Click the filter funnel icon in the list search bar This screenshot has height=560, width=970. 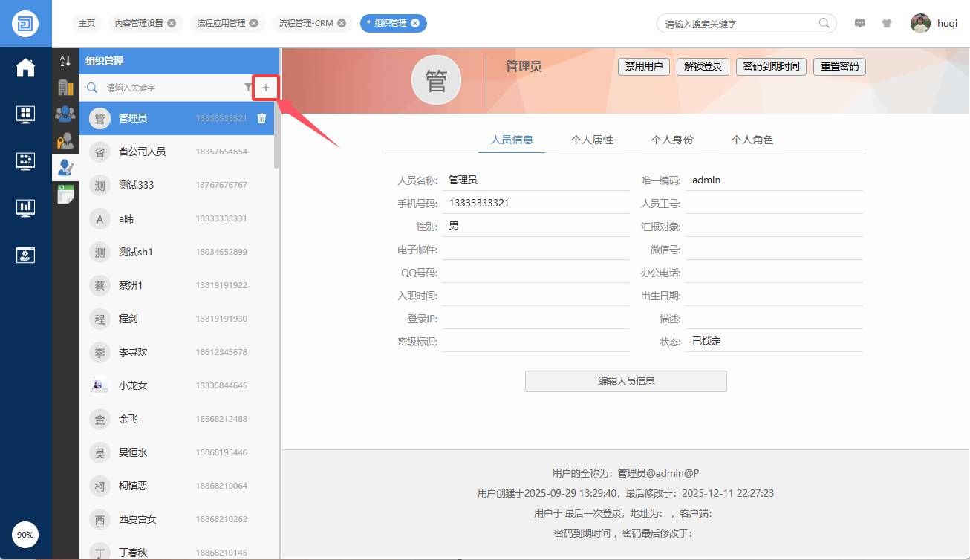coord(248,88)
